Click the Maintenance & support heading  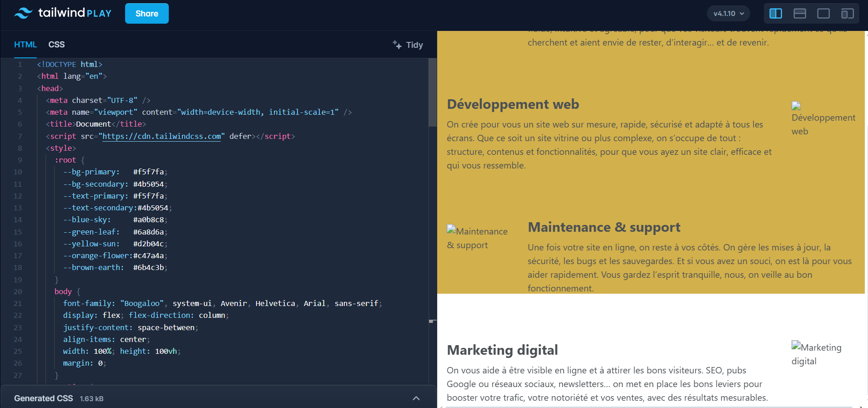(x=604, y=227)
